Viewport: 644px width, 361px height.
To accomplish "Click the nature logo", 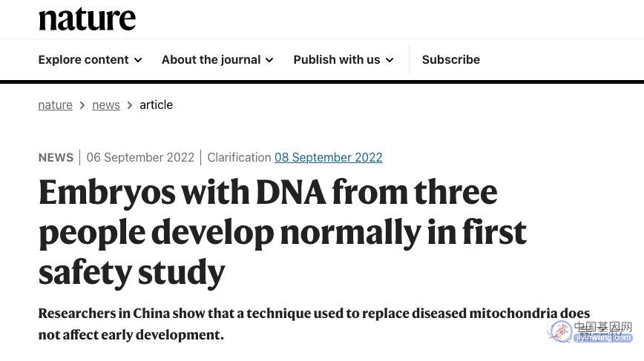I will coord(87,19).
